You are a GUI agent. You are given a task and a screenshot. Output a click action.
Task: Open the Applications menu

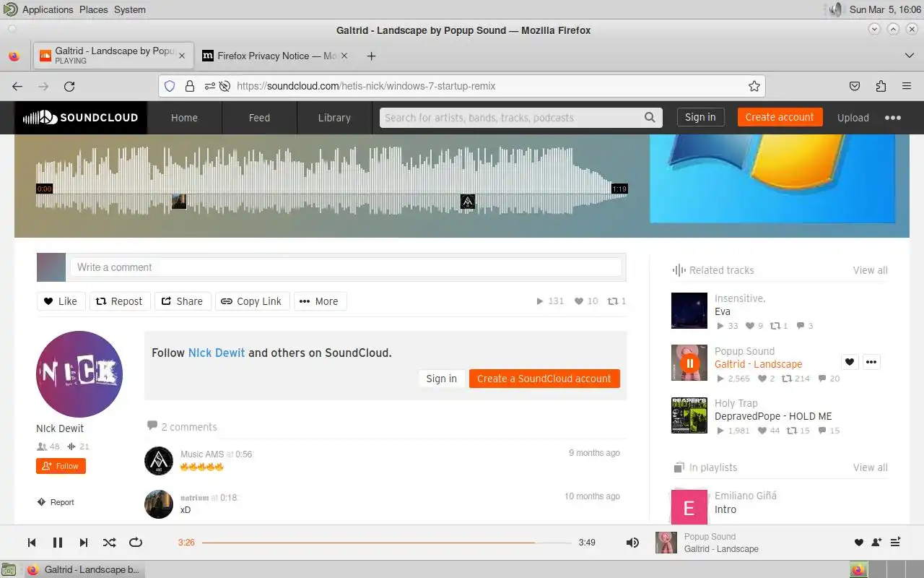tap(48, 9)
